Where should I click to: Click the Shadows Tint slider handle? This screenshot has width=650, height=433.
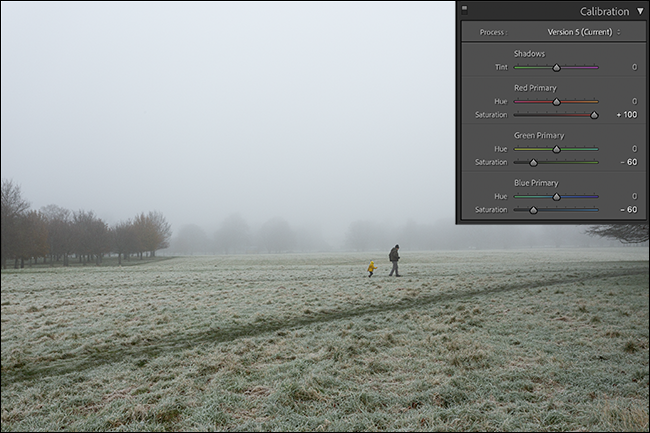pyautogui.click(x=556, y=68)
